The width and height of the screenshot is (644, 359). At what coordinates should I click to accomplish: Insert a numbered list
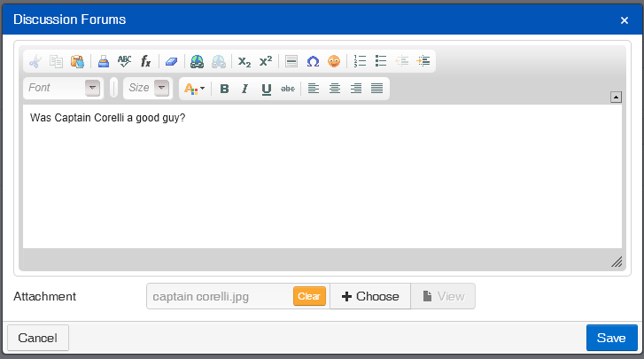360,61
